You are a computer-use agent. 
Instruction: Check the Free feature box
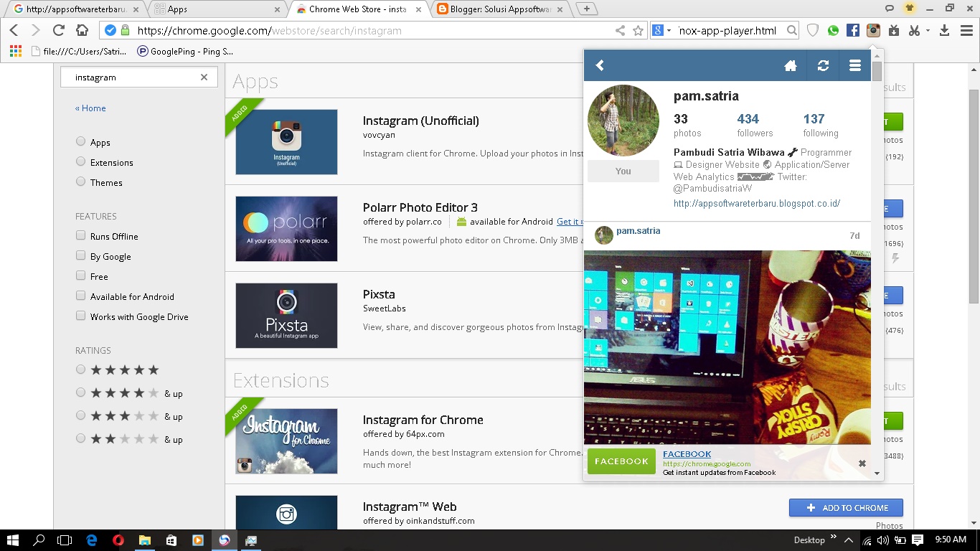80,275
